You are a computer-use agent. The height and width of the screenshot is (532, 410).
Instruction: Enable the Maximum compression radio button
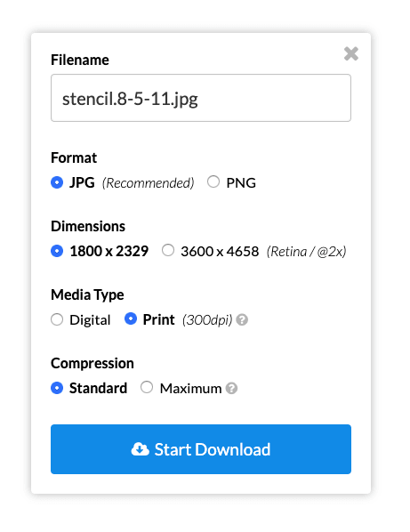pos(147,387)
